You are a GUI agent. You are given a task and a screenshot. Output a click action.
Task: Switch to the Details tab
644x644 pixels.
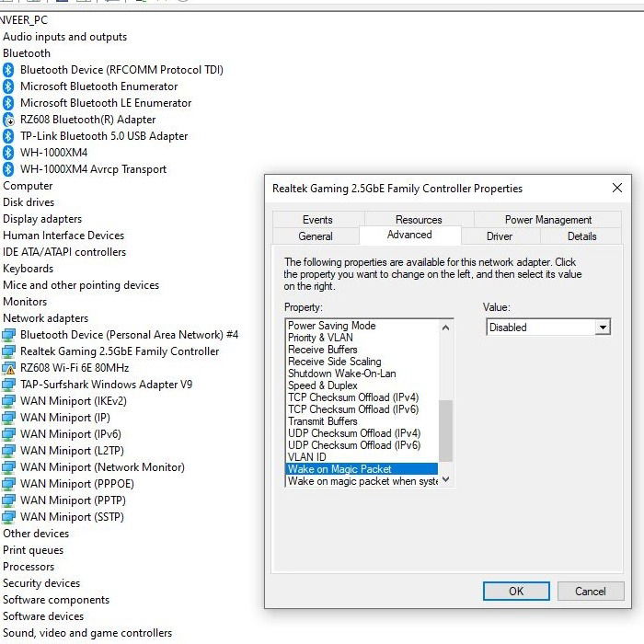[x=581, y=236]
